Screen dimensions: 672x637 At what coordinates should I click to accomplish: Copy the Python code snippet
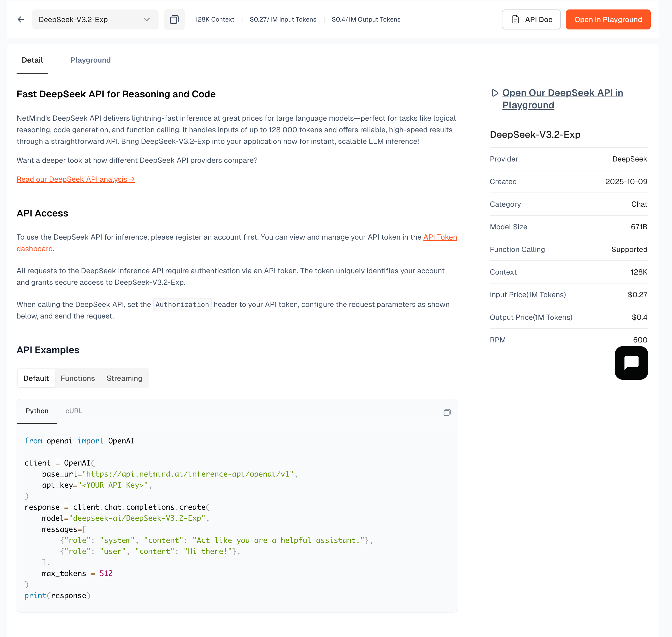click(447, 412)
